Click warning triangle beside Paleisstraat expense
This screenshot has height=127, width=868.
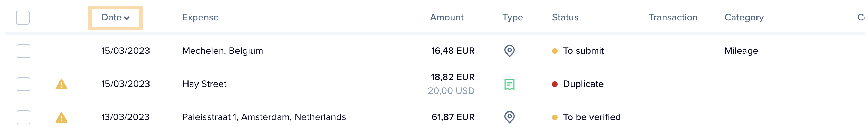click(x=61, y=117)
